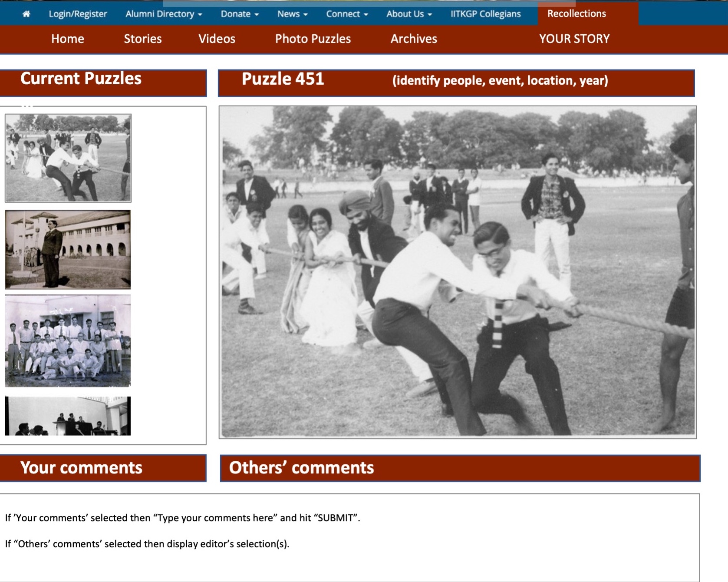Open the Archives menu item
Image resolution: width=728 pixels, height=582 pixels.
pos(414,39)
